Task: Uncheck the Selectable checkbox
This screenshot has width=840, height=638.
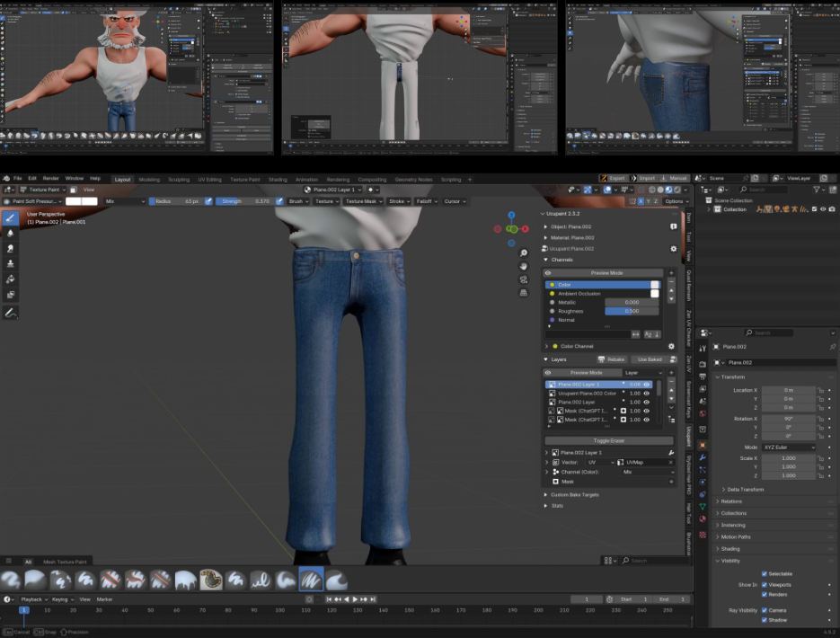Action: click(x=765, y=573)
